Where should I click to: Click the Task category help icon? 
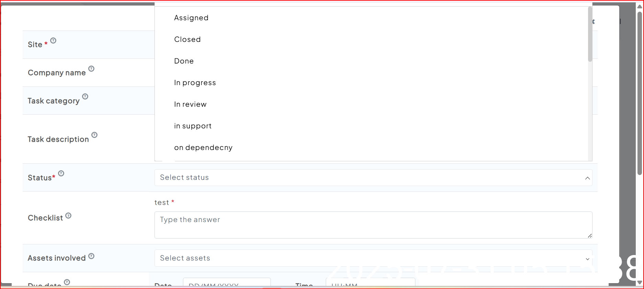pos(85,96)
